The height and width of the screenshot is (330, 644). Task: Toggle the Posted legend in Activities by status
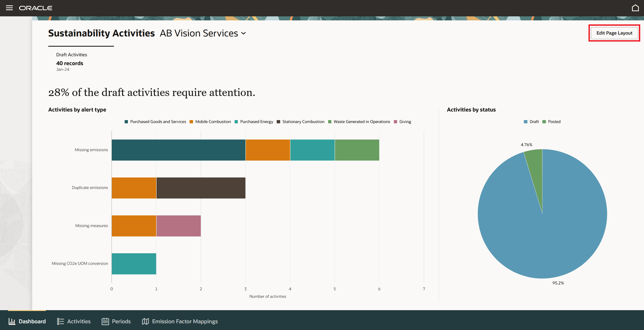tap(551, 121)
